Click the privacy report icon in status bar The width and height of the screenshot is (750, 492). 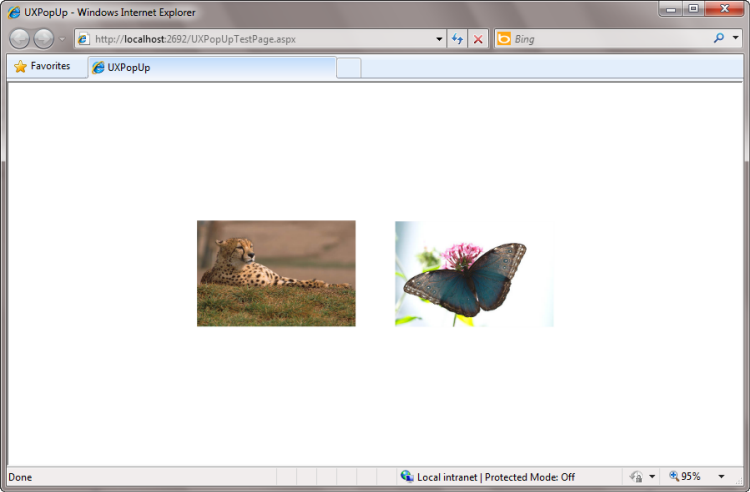click(636, 477)
